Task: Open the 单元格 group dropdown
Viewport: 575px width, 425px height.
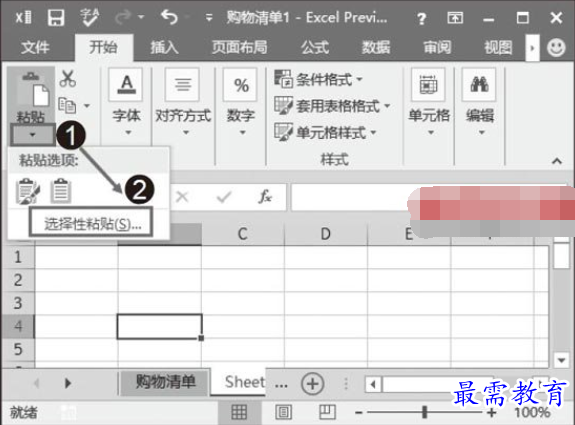Action: [x=431, y=132]
